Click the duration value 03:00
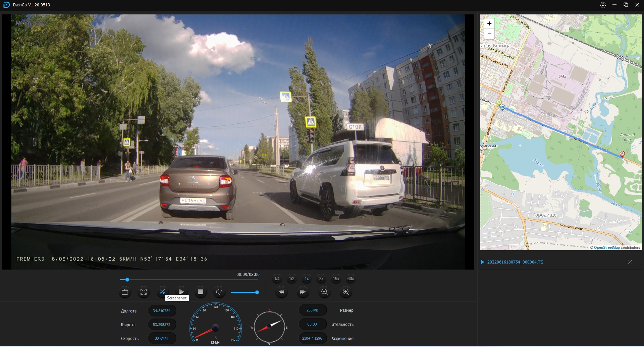The height and width of the screenshot is (347, 644). point(312,324)
